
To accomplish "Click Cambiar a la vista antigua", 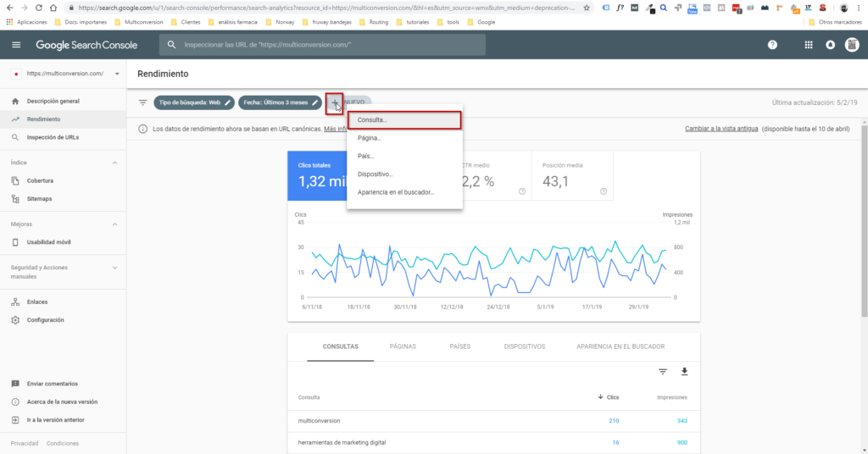I will point(721,129).
